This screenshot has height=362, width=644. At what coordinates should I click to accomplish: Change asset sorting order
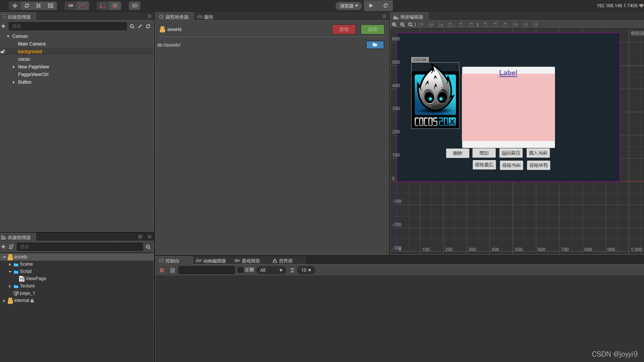[11, 247]
